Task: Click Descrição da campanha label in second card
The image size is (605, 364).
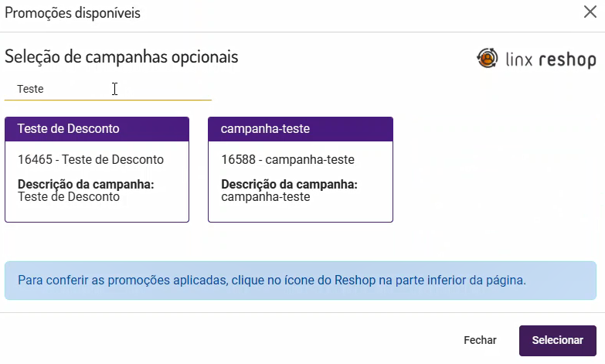Action: coord(290,185)
